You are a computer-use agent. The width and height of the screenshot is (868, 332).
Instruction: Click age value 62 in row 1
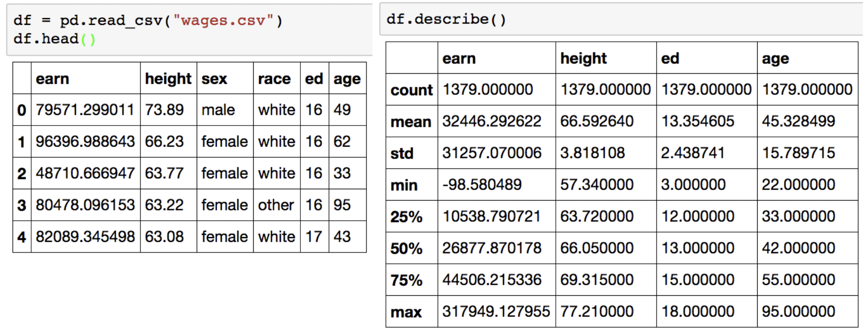(x=342, y=141)
